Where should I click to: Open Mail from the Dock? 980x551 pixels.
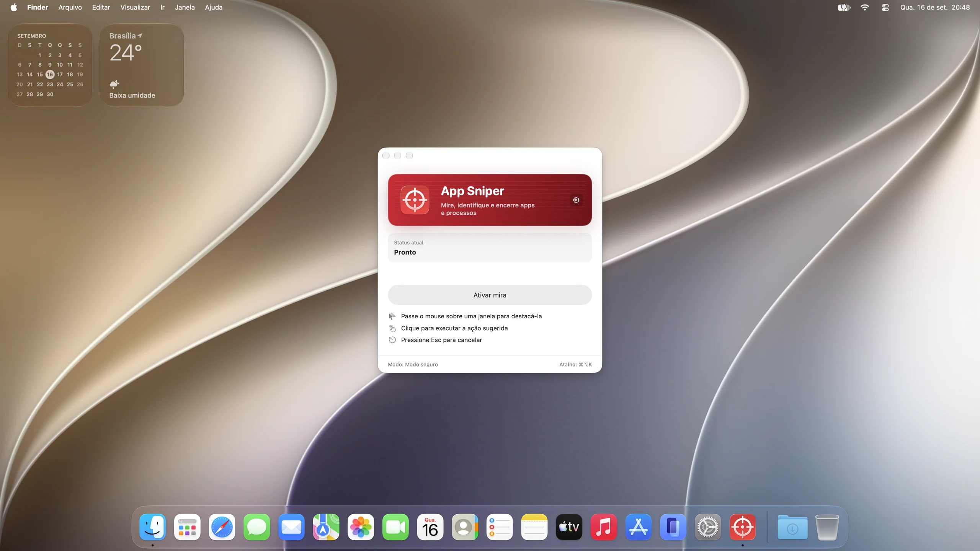click(291, 527)
